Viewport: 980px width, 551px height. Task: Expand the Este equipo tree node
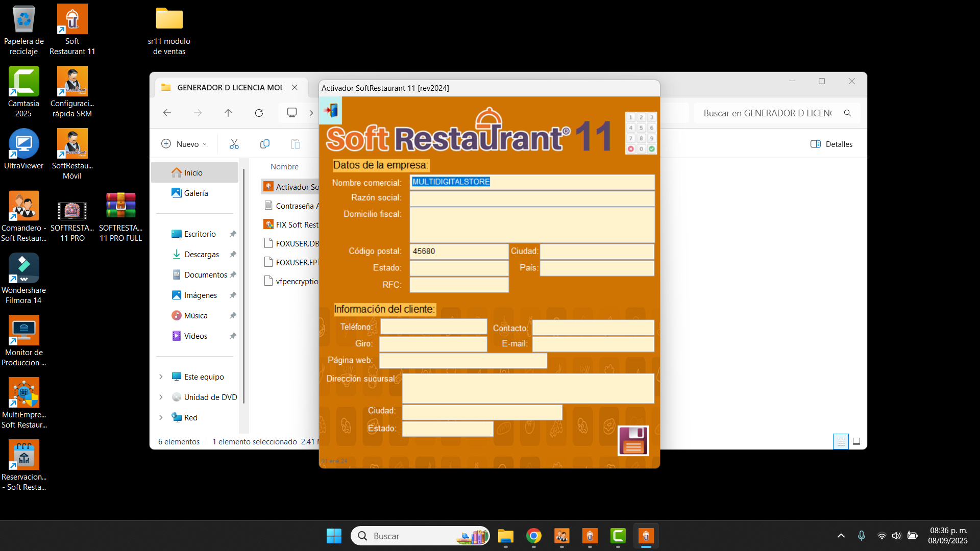[161, 377]
